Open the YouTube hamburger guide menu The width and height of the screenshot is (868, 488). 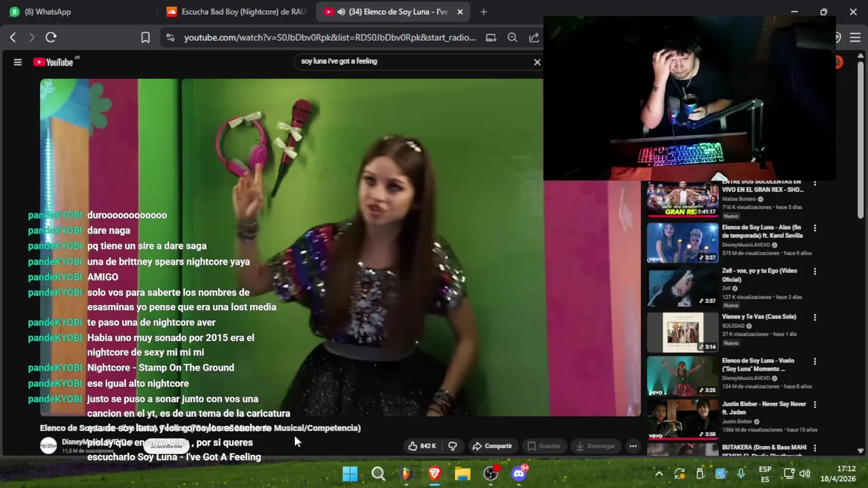point(18,62)
